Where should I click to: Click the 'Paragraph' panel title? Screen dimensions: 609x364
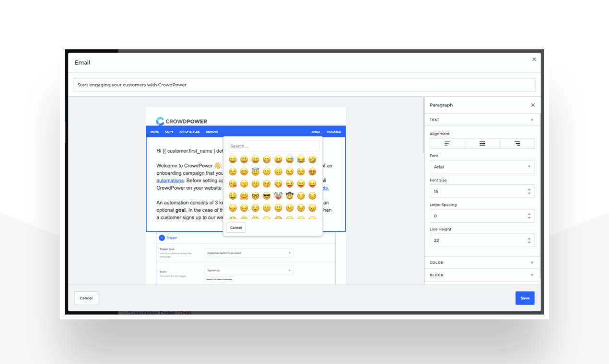tap(441, 105)
